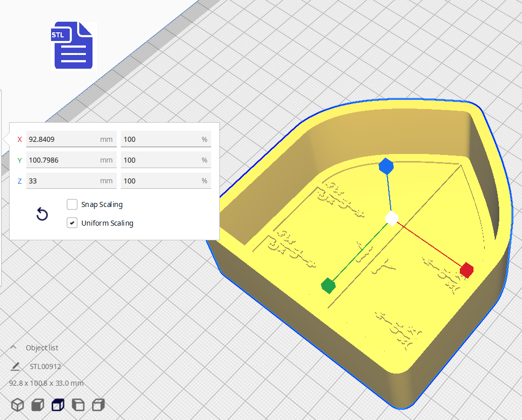The height and width of the screenshot is (420, 522).
Task: Switch to the right side view
Action: (99, 405)
